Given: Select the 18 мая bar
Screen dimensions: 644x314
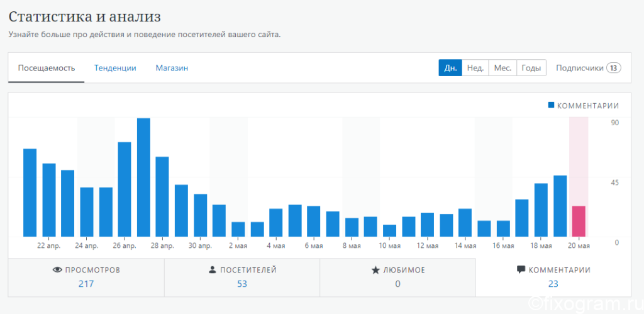Looking at the screenshot, I should coord(541,210).
